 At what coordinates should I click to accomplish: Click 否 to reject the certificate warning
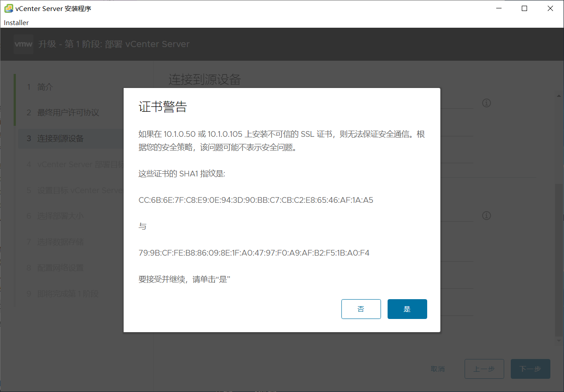(361, 309)
